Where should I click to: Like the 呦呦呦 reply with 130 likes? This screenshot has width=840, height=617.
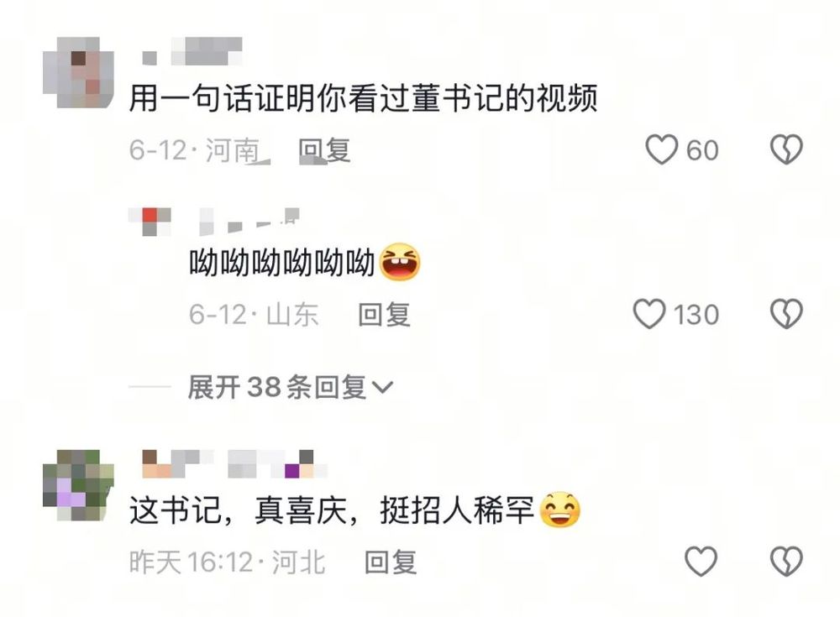click(x=649, y=314)
